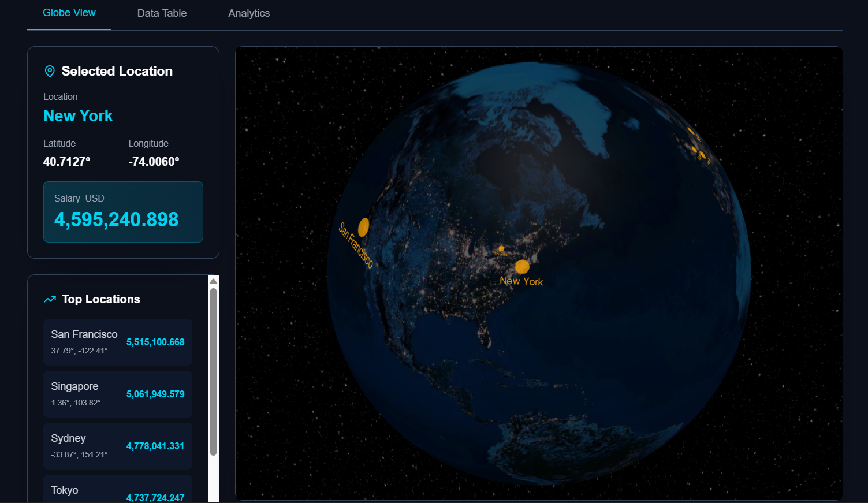The width and height of the screenshot is (868, 503).
Task: Open the Analytics tab
Action: (249, 13)
